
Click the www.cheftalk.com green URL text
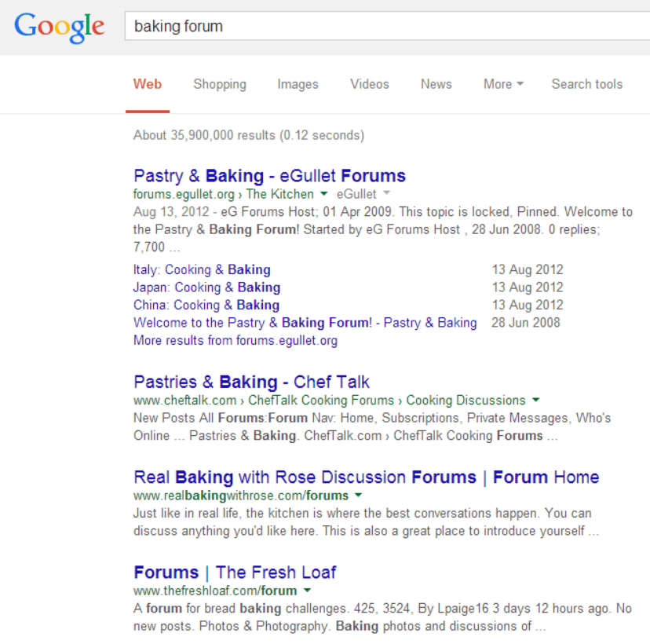click(x=185, y=401)
